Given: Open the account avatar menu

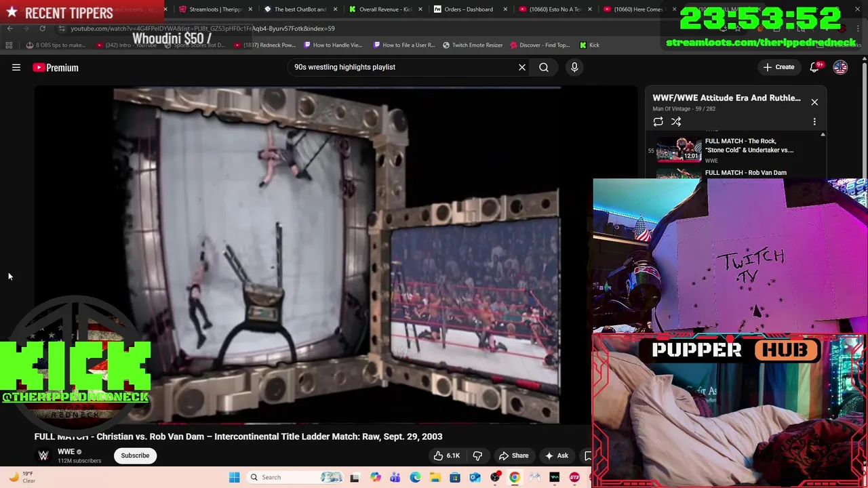Looking at the screenshot, I should pyautogui.click(x=840, y=67).
